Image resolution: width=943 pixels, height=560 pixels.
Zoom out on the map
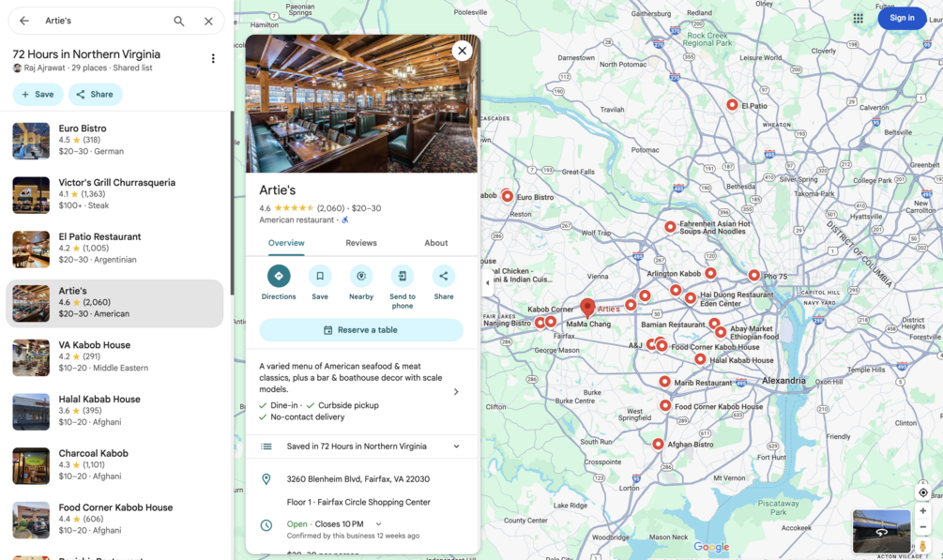pos(922,527)
